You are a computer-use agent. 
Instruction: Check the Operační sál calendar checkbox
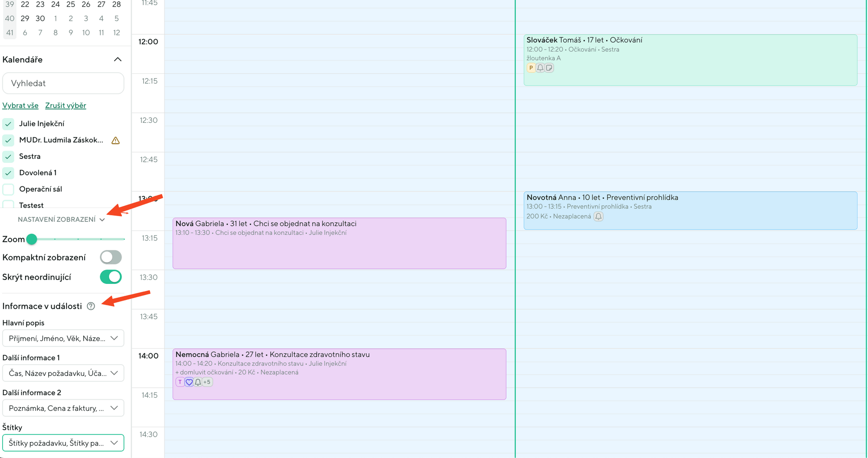(x=8, y=189)
